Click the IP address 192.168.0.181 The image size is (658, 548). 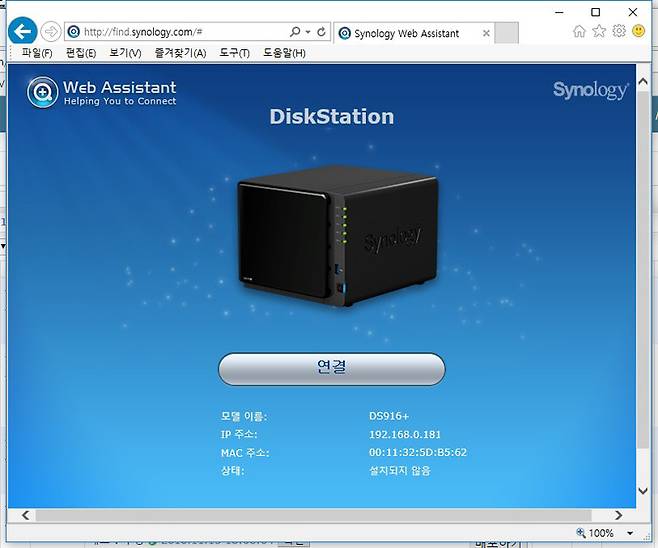tap(405, 434)
